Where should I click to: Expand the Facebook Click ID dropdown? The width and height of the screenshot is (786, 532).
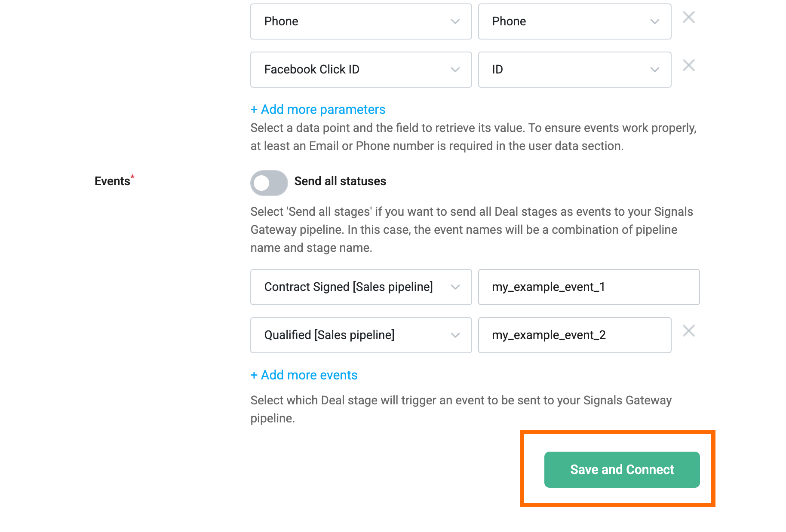pyautogui.click(x=361, y=70)
